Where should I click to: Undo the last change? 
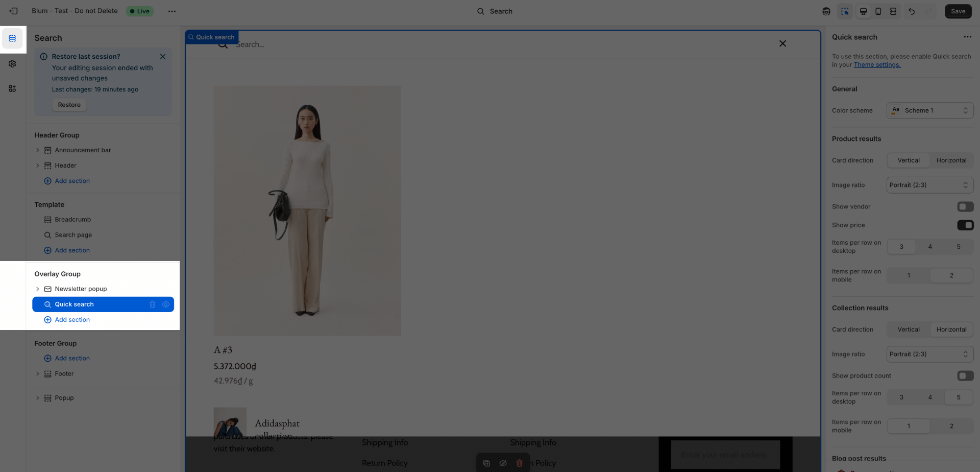coord(912,11)
